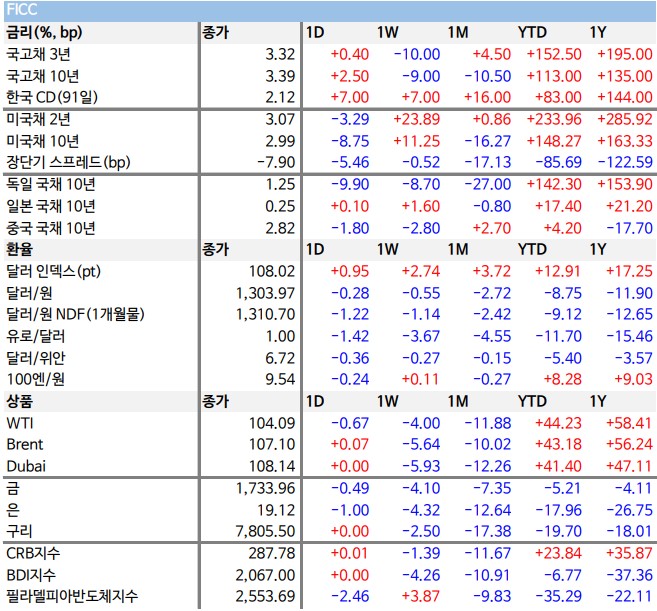Select WTI closing price 104.09
This screenshot has width=657, height=611.
tap(272, 423)
